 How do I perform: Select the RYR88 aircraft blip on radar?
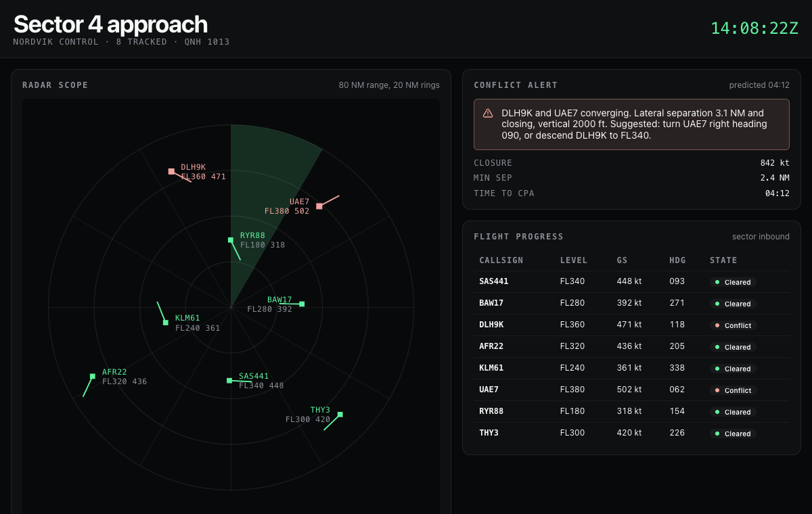tap(231, 240)
